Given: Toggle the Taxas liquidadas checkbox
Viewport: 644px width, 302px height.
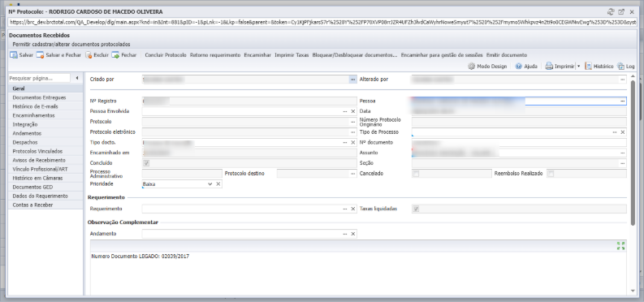Looking at the screenshot, I should (x=416, y=209).
